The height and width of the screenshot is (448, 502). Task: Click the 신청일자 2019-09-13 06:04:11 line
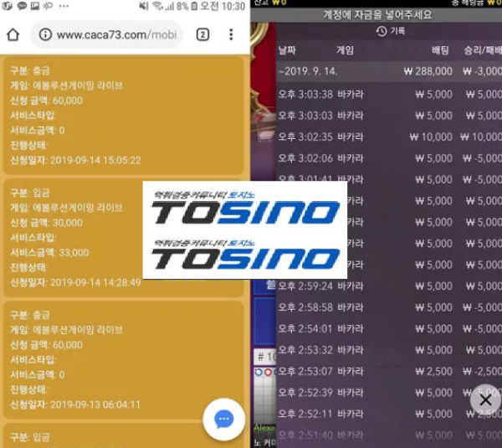tap(75, 404)
